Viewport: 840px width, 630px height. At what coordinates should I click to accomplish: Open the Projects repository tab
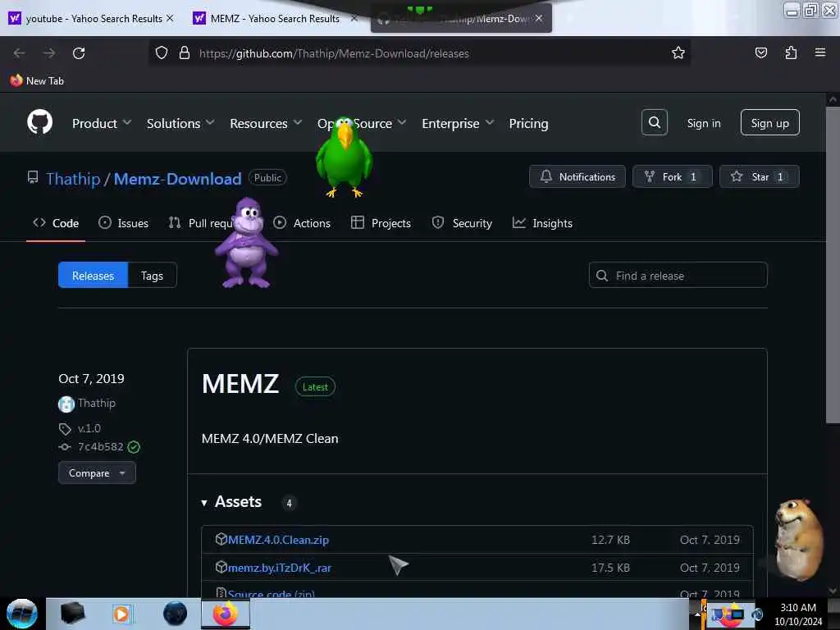(381, 223)
